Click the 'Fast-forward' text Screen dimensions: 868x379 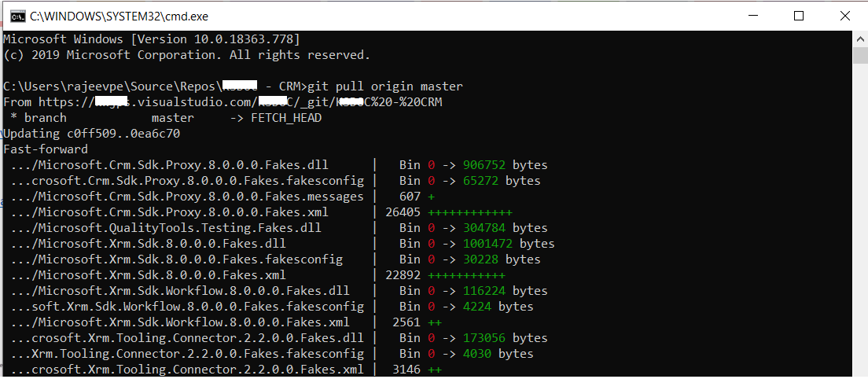[x=46, y=149]
